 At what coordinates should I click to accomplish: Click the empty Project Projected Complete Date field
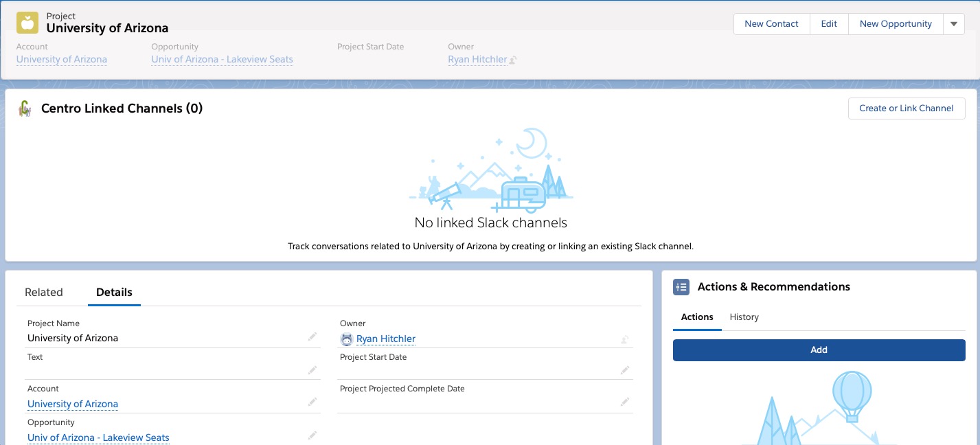click(x=485, y=404)
